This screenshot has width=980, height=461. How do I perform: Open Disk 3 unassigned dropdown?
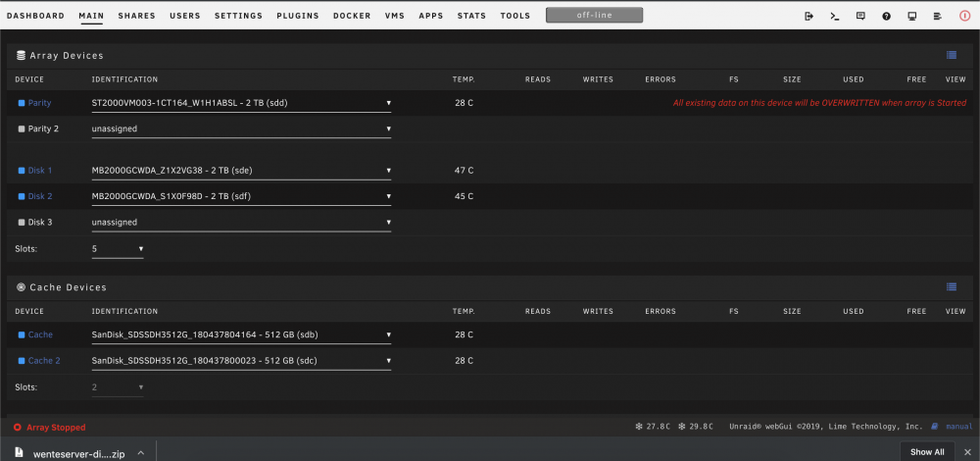[x=241, y=222]
